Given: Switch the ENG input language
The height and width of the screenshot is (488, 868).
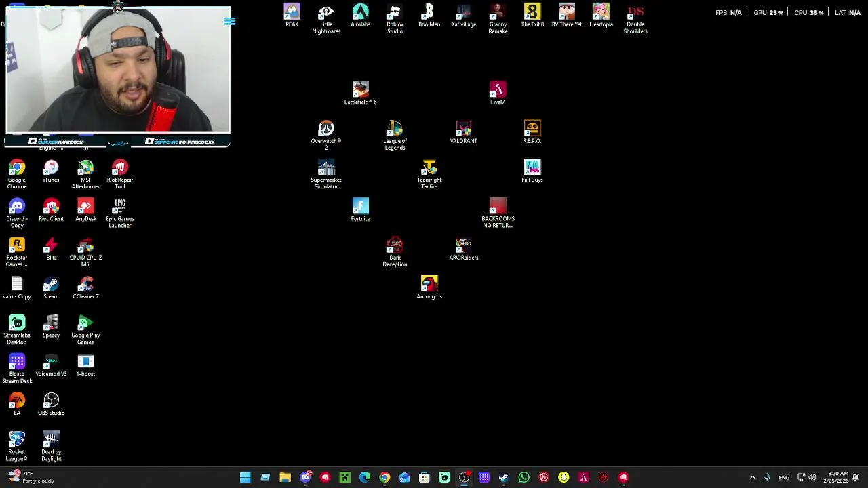Looking at the screenshot, I should pyautogui.click(x=784, y=477).
